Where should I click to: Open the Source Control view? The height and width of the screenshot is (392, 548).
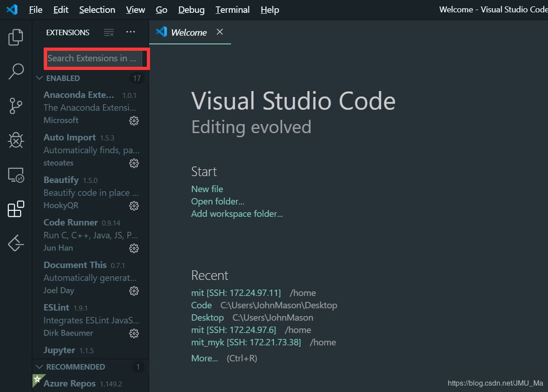click(x=16, y=106)
